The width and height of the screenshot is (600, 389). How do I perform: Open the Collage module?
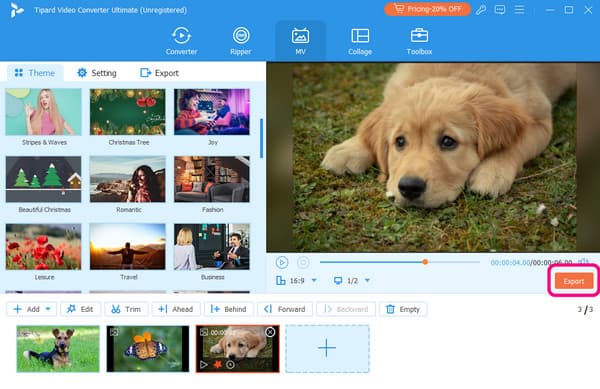pyautogui.click(x=360, y=41)
